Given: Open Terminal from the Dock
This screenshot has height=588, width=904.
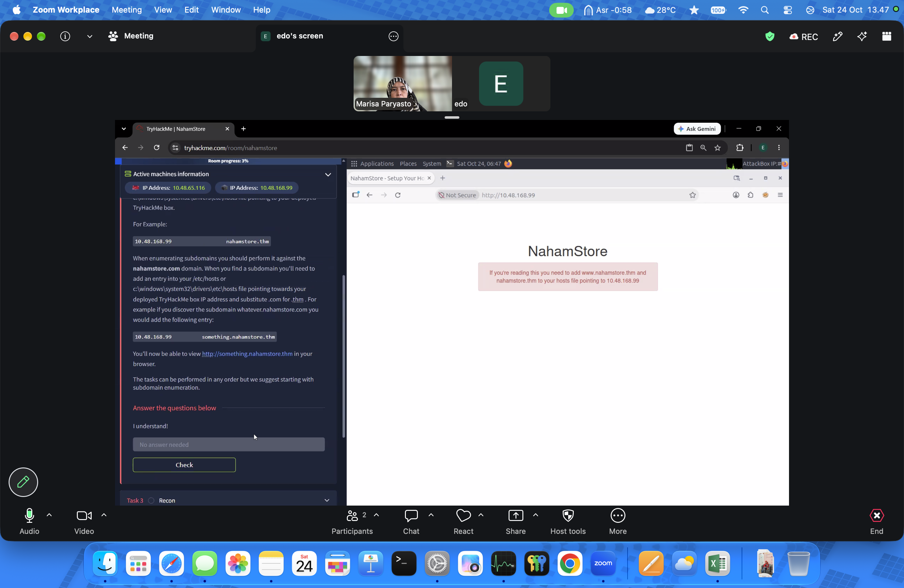Looking at the screenshot, I should point(404,563).
